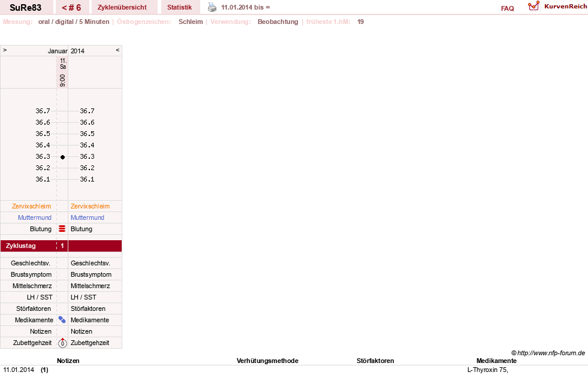
Task: Click the bottom Medikamente column header
Action: click(496, 361)
